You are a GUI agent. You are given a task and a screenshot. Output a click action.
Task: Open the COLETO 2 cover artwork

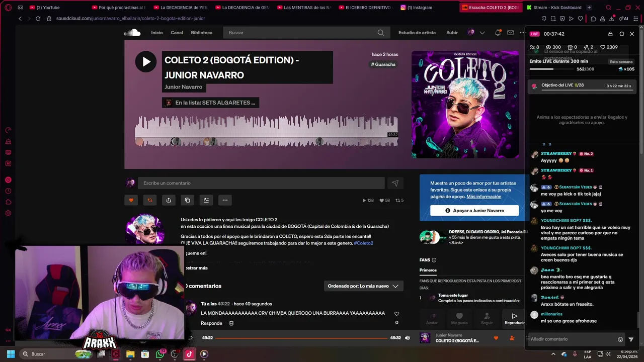coord(465,105)
